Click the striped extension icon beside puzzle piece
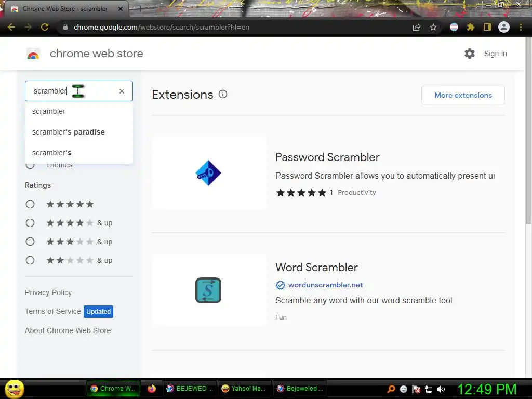Image resolution: width=532 pixels, height=399 pixels. (454, 27)
